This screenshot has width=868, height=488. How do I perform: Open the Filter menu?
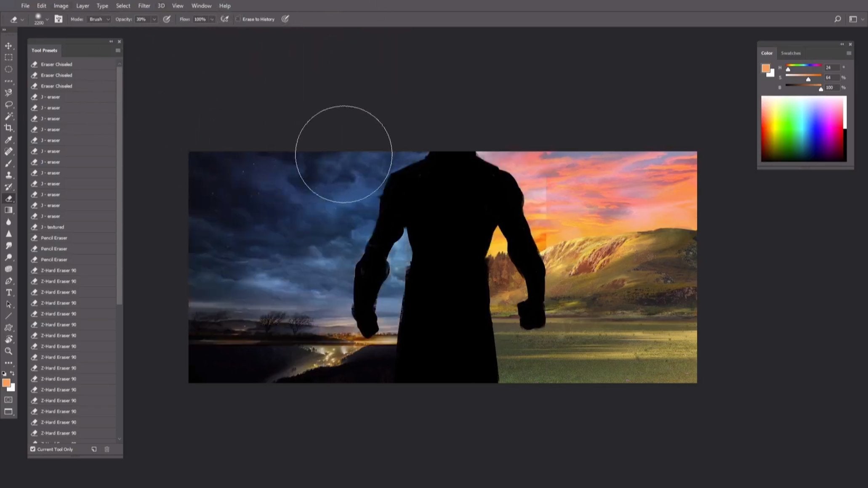click(144, 5)
